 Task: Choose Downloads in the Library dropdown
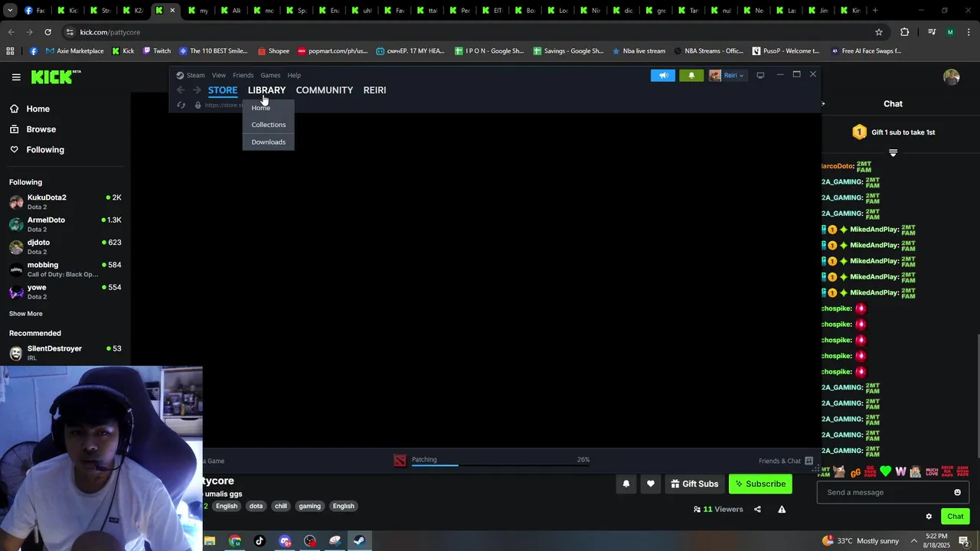[x=269, y=142]
